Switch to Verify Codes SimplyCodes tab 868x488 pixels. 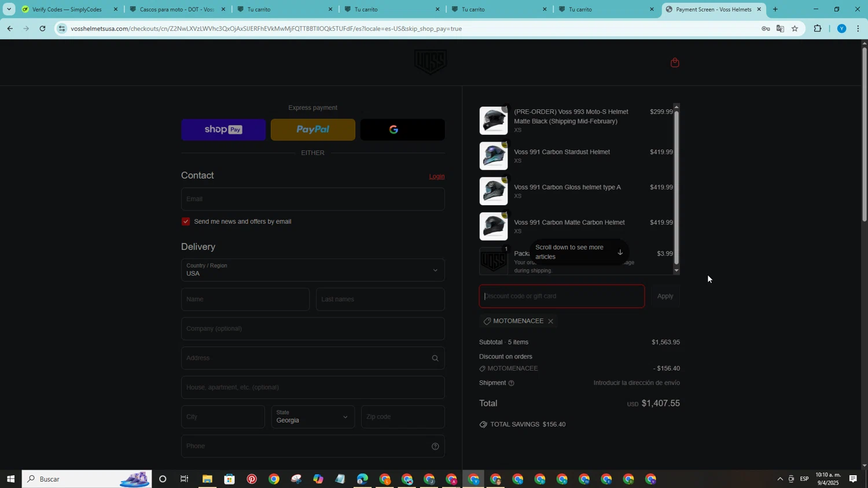coord(68,9)
